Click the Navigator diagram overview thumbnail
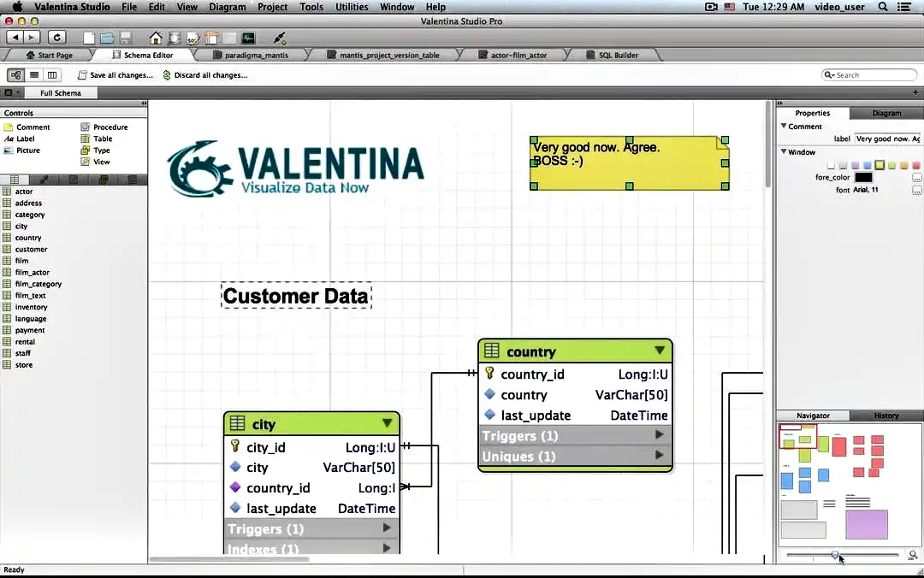This screenshot has height=578, width=924. [850, 483]
